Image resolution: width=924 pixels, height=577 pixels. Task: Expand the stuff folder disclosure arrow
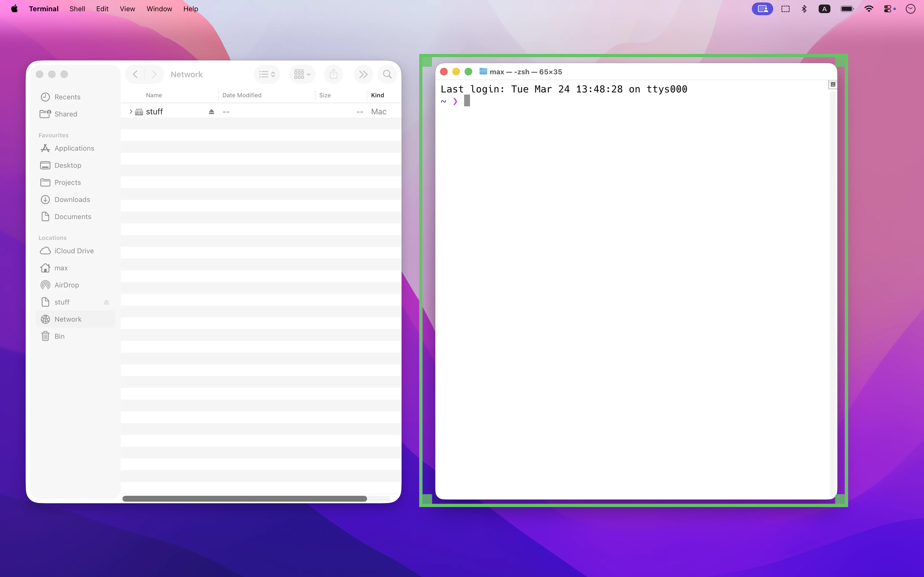coord(131,112)
